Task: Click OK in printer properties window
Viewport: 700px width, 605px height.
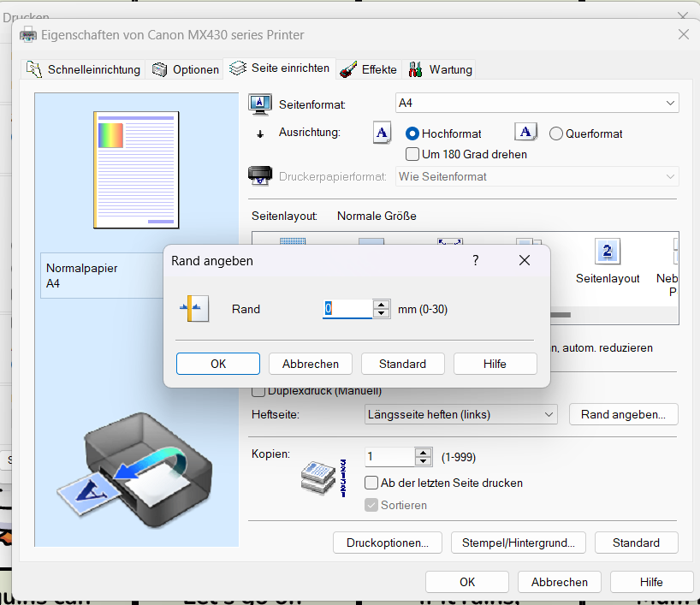Action: coord(467,582)
